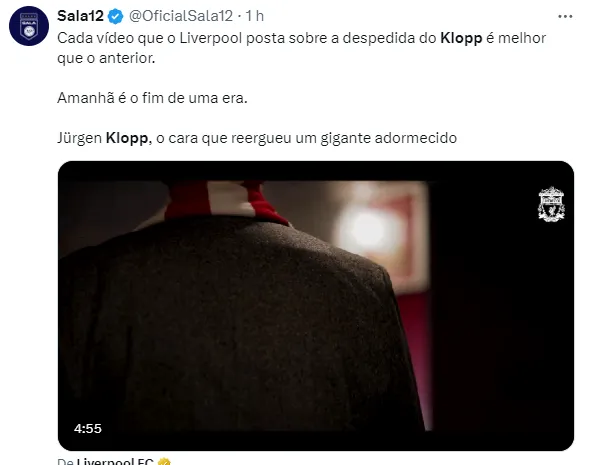Play the Klopp farewell video

pos(316,306)
